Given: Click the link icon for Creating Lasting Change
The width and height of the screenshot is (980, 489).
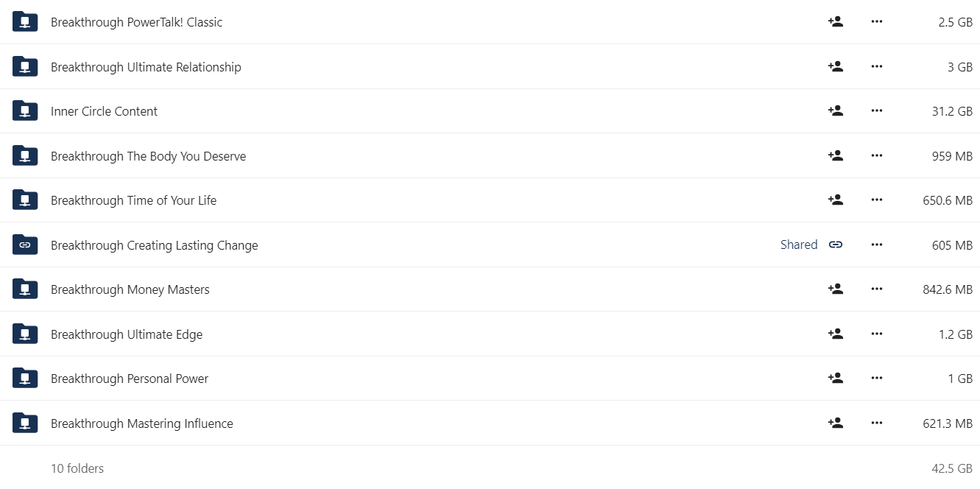Looking at the screenshot, I should (x=835, y=245).
